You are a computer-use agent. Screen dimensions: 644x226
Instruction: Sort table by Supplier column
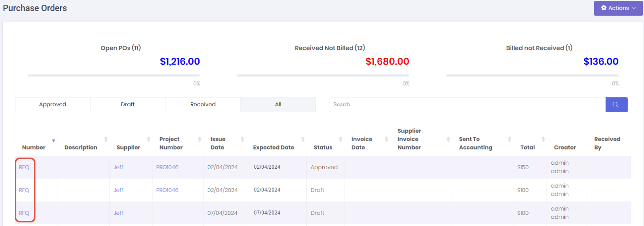click(128, 147)
